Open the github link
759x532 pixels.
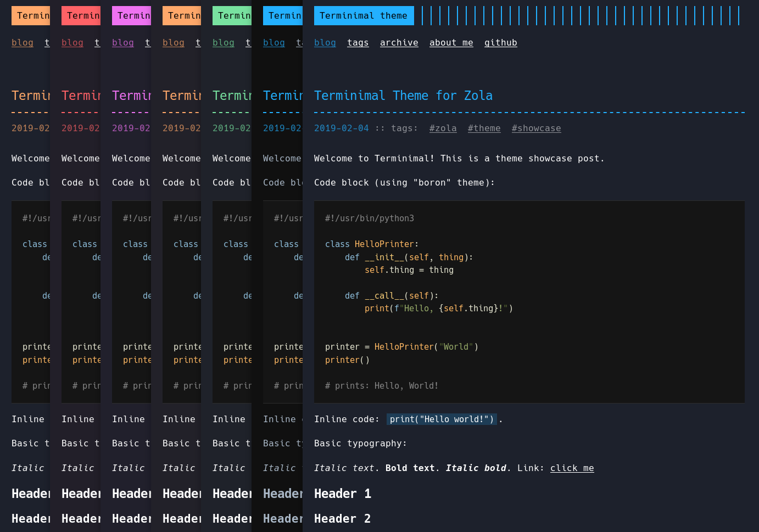[500, 42]
